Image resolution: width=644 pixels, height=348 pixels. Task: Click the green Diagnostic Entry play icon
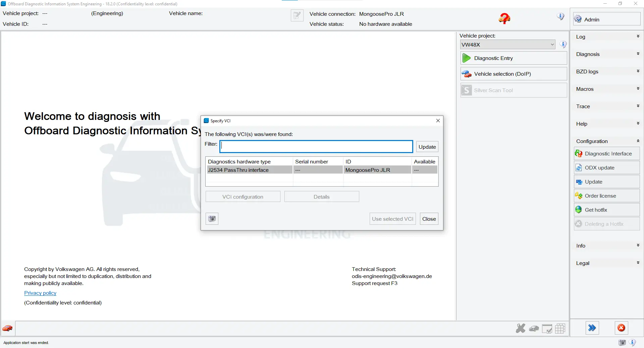coord(467,58)
